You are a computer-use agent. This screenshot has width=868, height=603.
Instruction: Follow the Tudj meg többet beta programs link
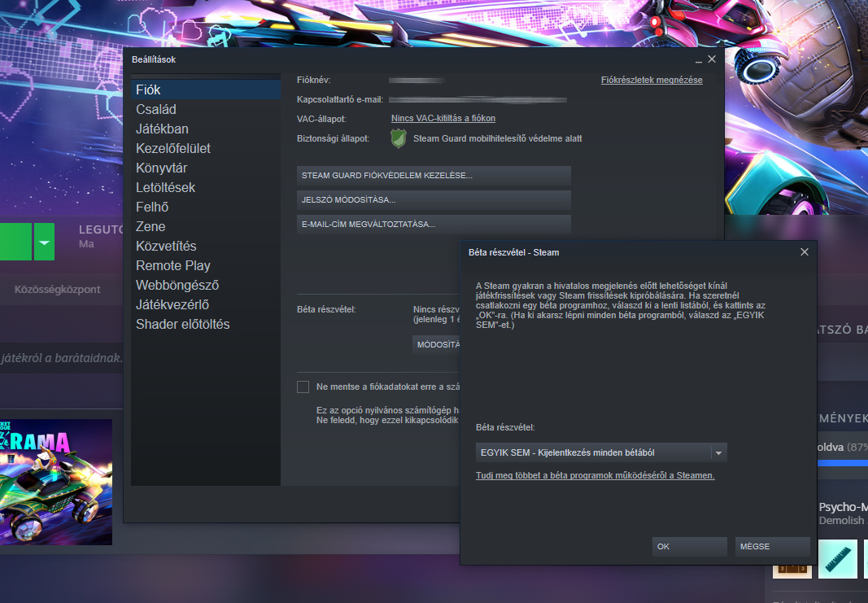tap(595, 475)
